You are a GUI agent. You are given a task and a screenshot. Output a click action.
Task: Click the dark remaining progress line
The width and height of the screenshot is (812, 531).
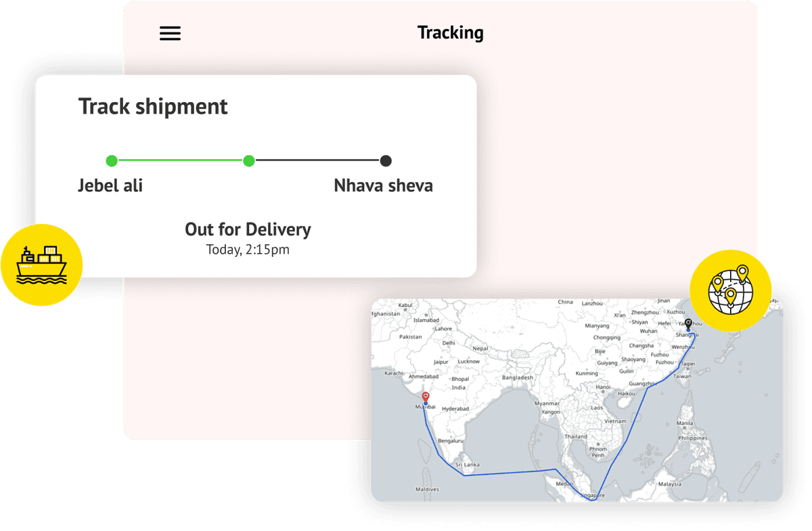[x=317, y=161]
